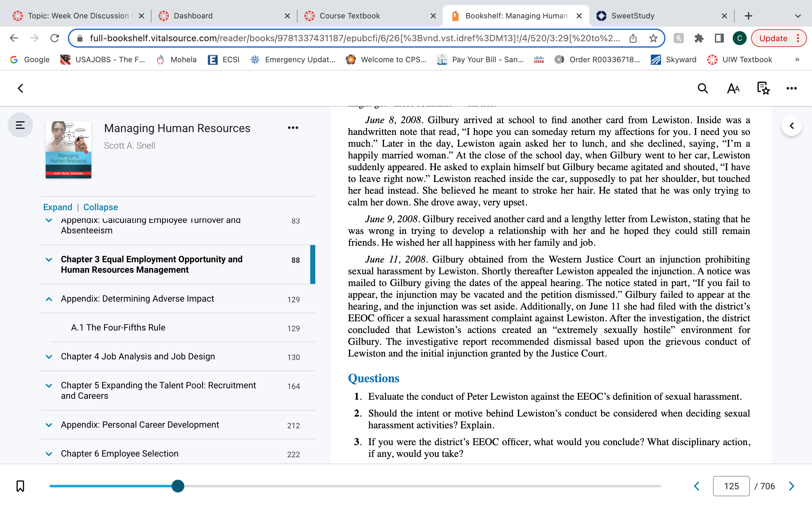Click the browser forward button
This screenshot has width=812, height=508.
pos(34,38)
